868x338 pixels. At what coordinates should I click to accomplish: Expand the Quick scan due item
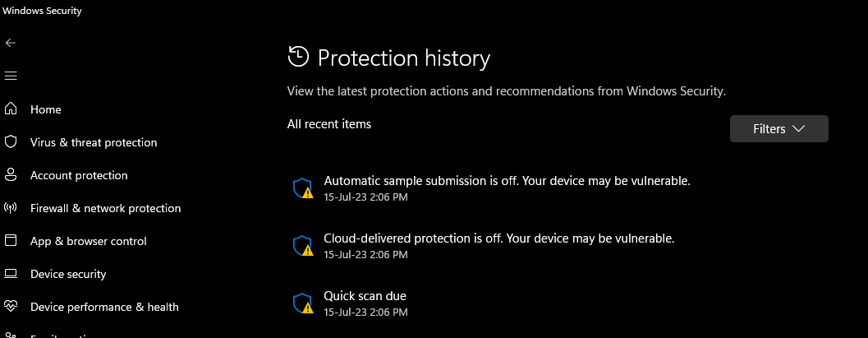(x=365, y=296)
